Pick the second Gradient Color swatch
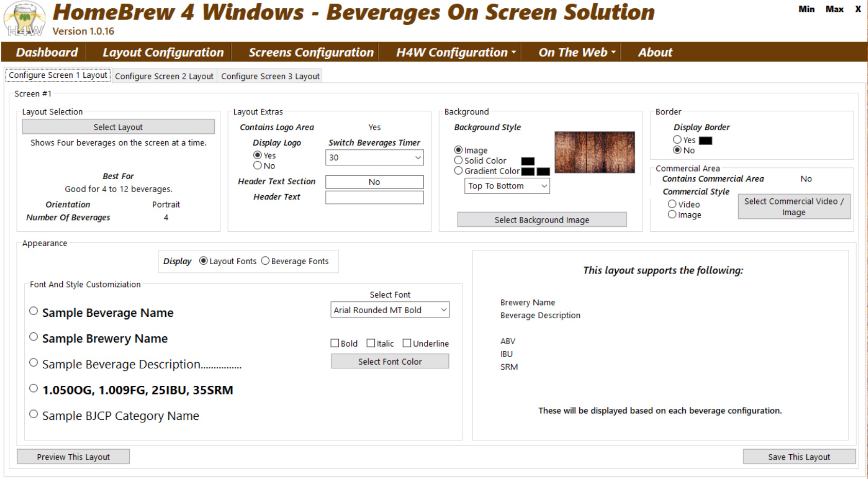 pos(543,172)
